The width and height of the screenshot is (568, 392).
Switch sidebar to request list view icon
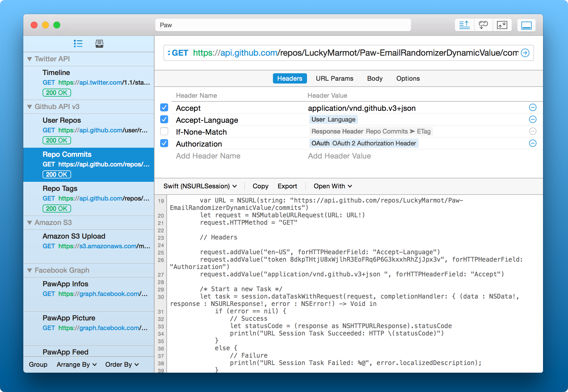click(78, 43)
